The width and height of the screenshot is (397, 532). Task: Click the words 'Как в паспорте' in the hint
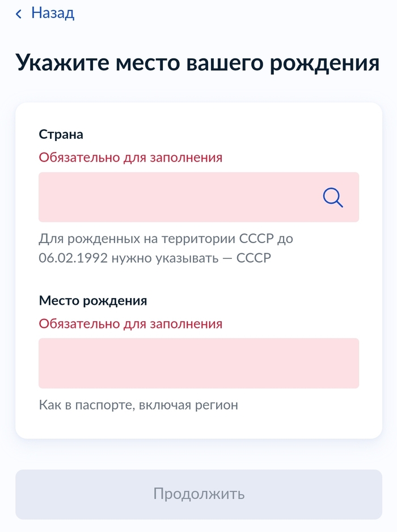(83, 405)
